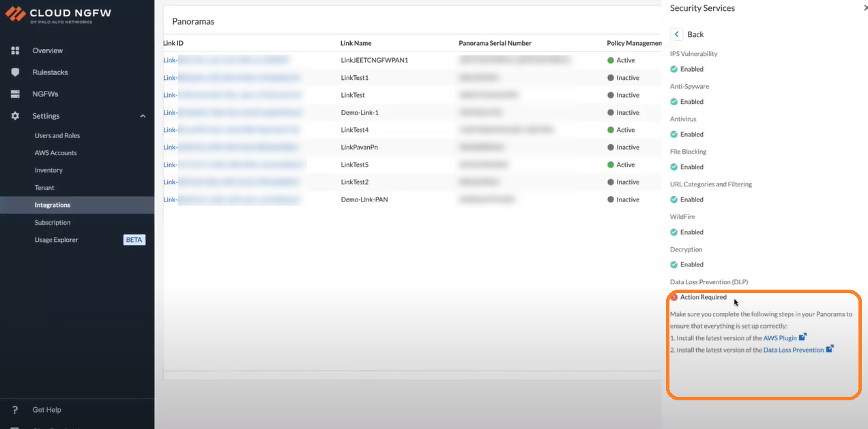Image resolution: width=868 pixels, height=429 pixels.
Task: Click the Rulestacks shield icon
Action: pyautogui.click(x=15, y=72)
